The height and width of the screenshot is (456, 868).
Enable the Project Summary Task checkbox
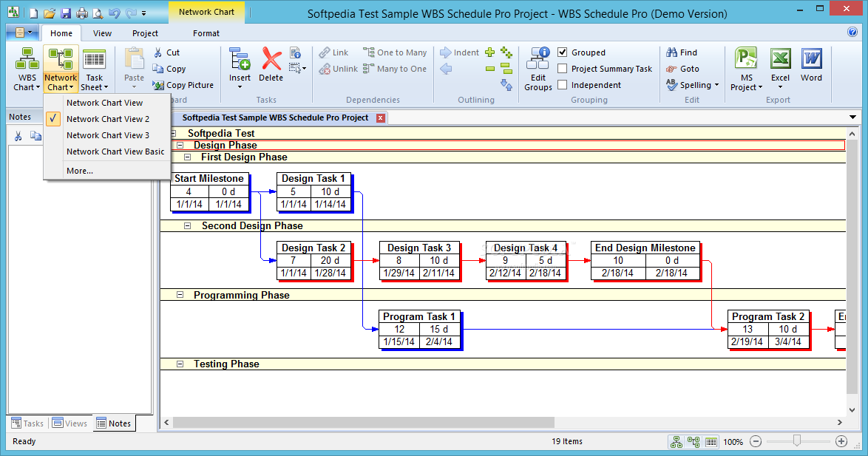click(563, 69)
